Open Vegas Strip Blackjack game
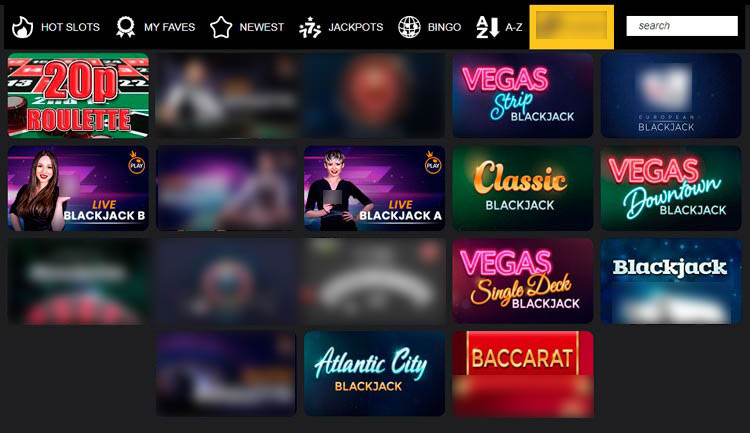The image size is (750, 433). pos(523,95)
